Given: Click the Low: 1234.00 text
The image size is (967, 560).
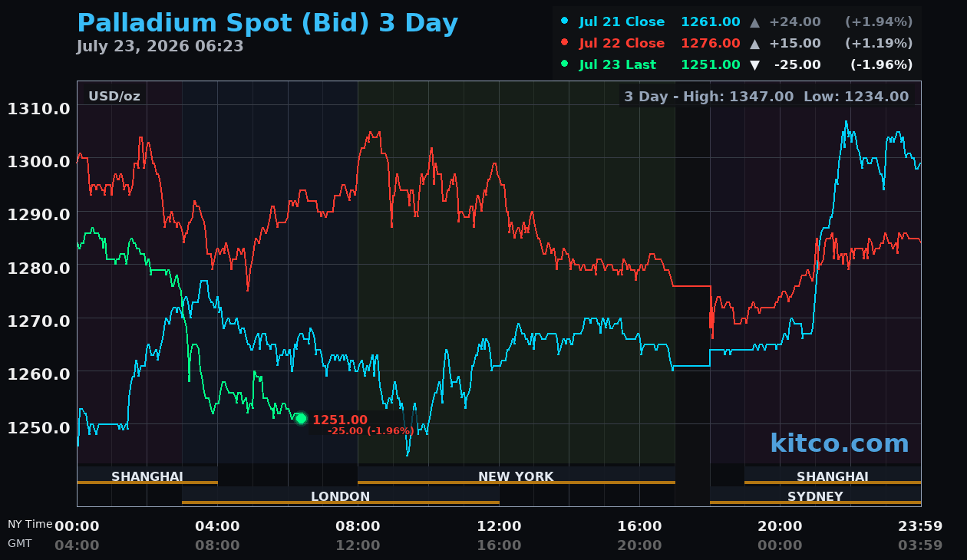Looking at the screenshot, I should pos(856,97).
